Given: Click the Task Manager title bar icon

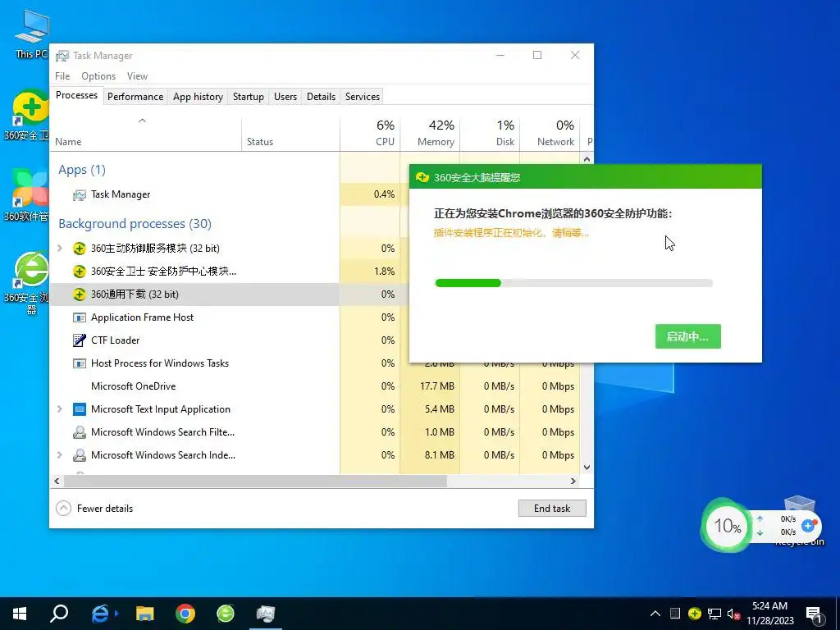Looking at the screenshot, I should coord(62,56).
